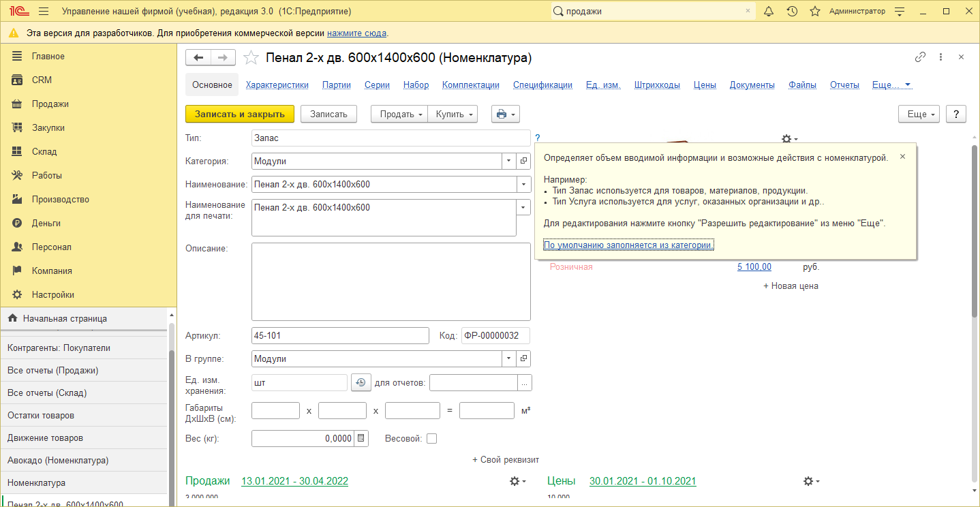Clear the search field text

tap(748, 12)
